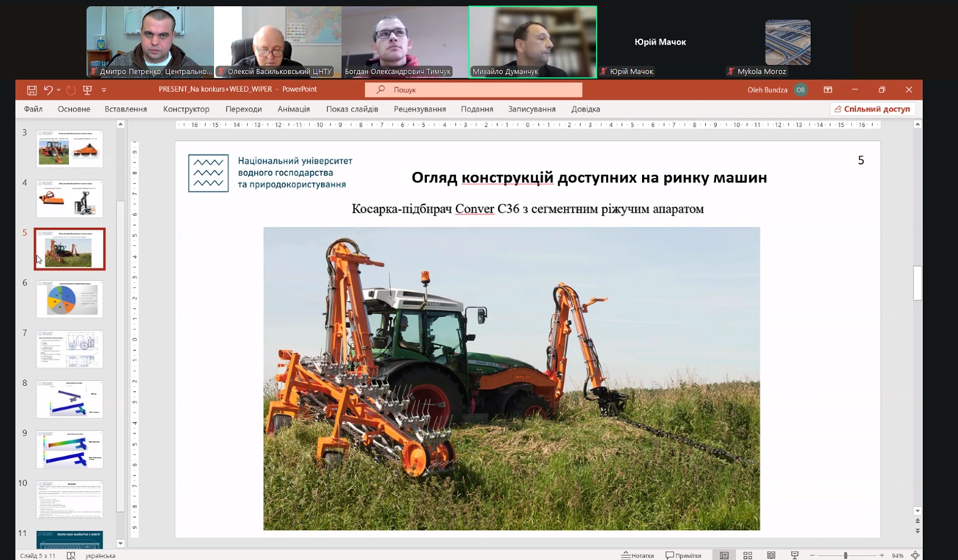Click the Undo arrow icon

[48, 90]
